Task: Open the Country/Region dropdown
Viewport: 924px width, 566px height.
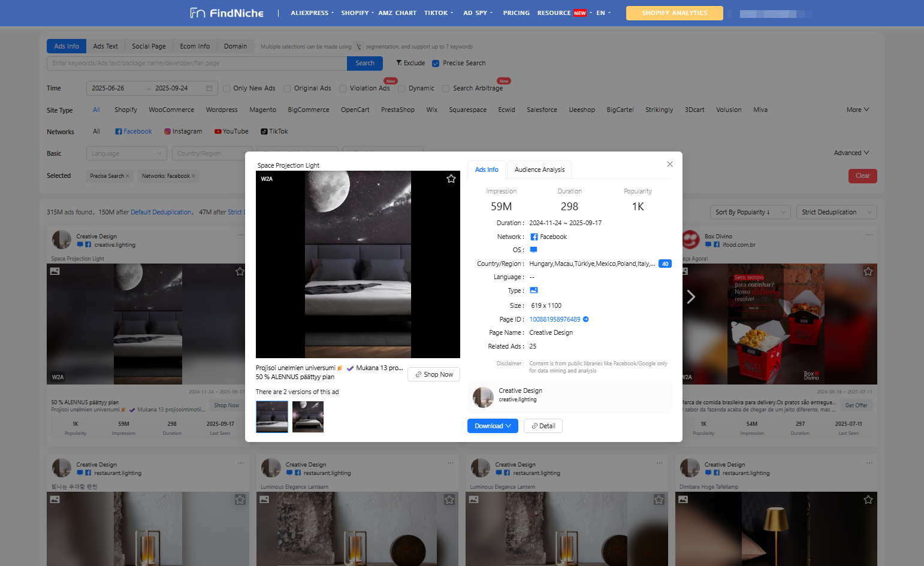Action: (212, 153)
